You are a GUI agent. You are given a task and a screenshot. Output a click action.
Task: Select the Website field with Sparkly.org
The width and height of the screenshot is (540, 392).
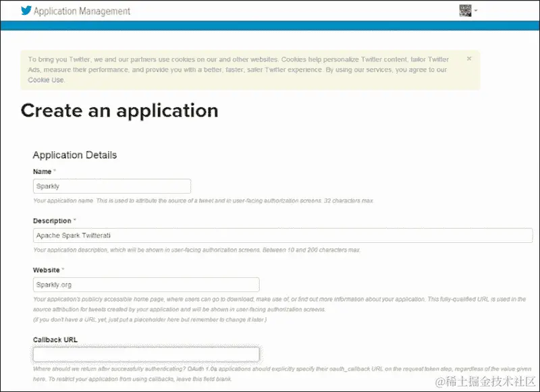[146, 285]
